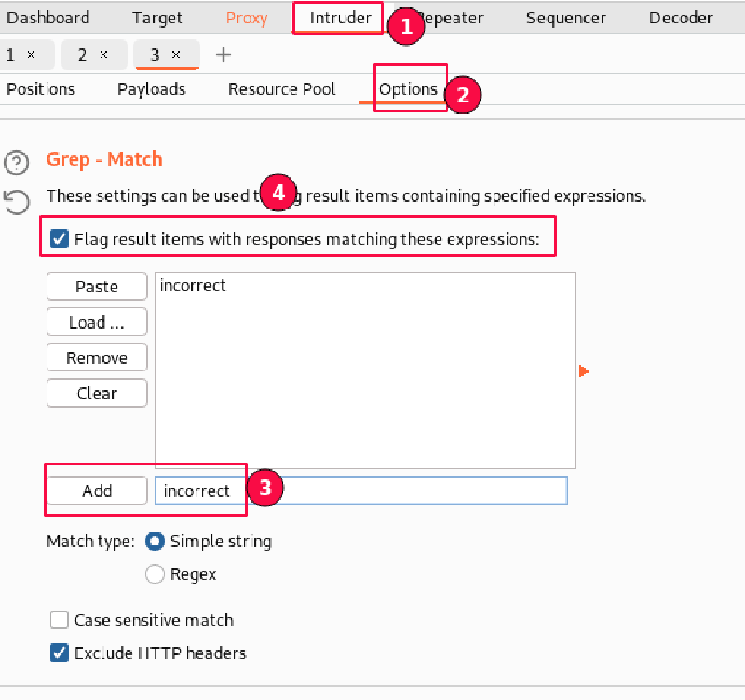
Task: Uncheck Exclude HTTP headers
Action: click(60, 653)
